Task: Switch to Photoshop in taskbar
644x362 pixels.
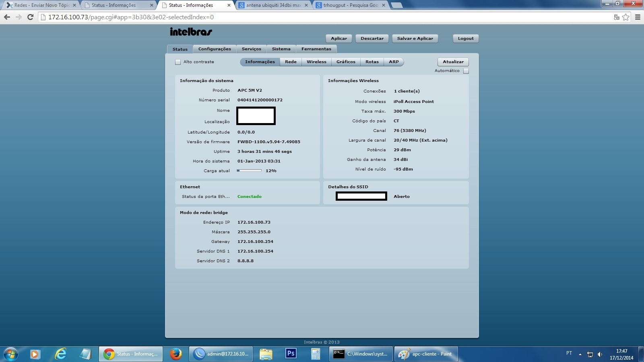Action: click(x=291, y=354)
